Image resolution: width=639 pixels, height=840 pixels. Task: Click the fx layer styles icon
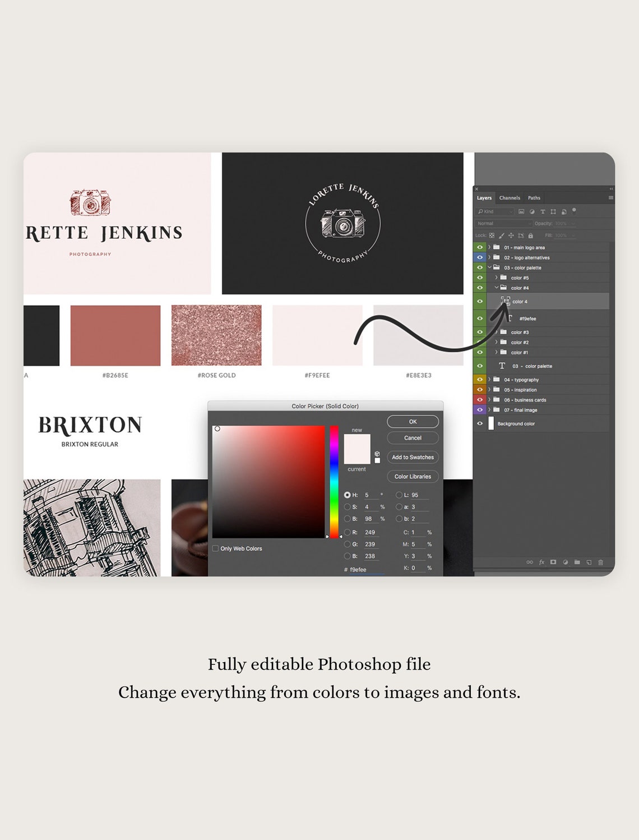click(x=541, y=562)
